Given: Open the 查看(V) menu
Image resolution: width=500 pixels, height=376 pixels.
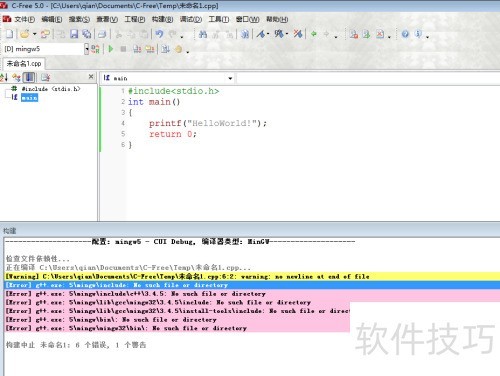Looking at the screenshot, I should coord(107,19).
